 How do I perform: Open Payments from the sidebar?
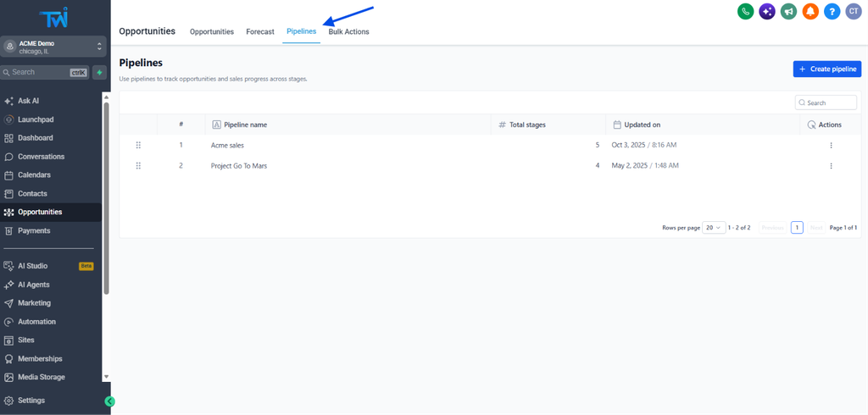click(34, 230)
